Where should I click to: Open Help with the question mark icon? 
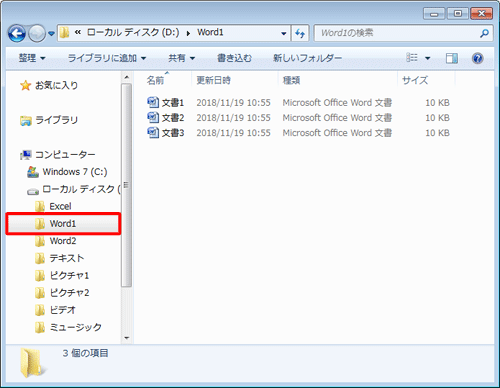[x=478, y=58]
